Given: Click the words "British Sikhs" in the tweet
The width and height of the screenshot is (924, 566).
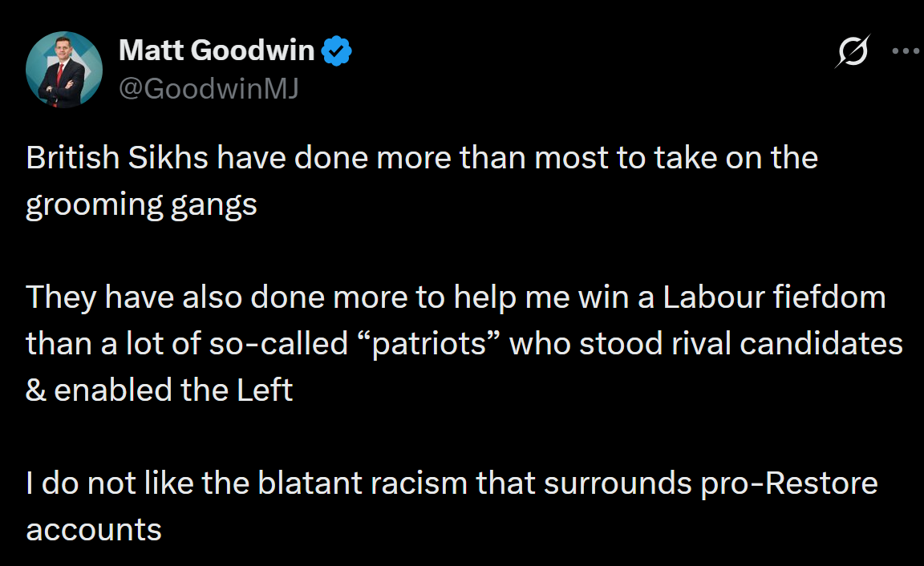Looking at the screenshot, I should pos(117,158).
